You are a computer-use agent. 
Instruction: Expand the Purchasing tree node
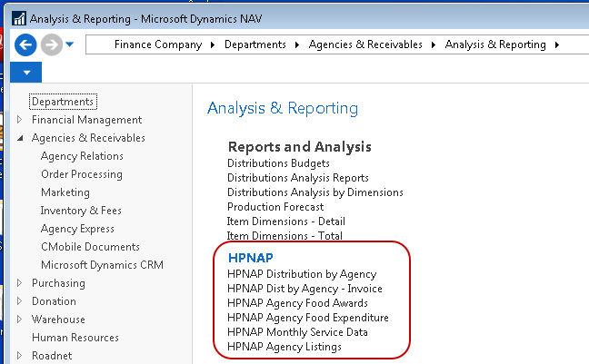[x=21, y=283]
